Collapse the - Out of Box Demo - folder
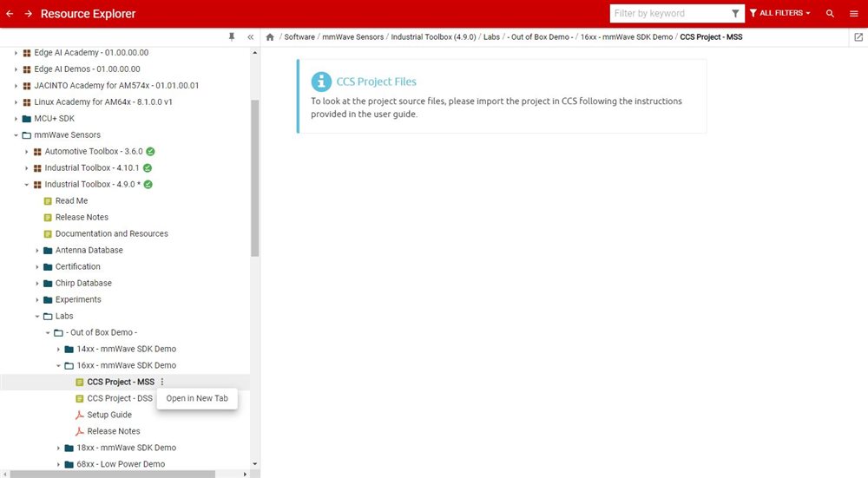Image resolution: width=868 pixels, height=478 pixels. coord(48,332)
